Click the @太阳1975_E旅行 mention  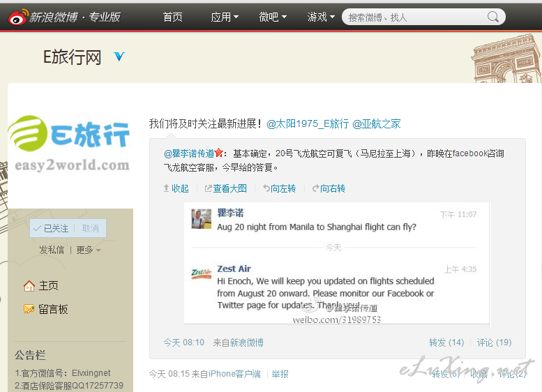308,123
